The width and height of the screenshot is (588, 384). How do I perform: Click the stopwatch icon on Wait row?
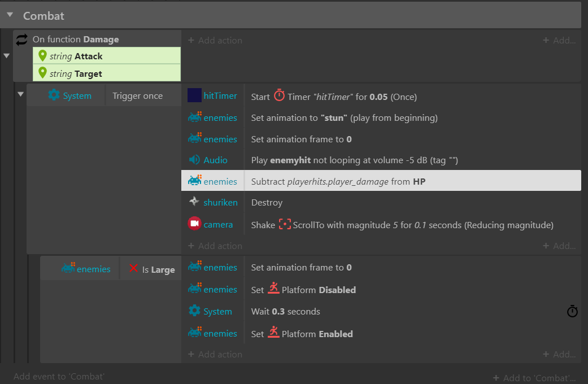point(572,311)
